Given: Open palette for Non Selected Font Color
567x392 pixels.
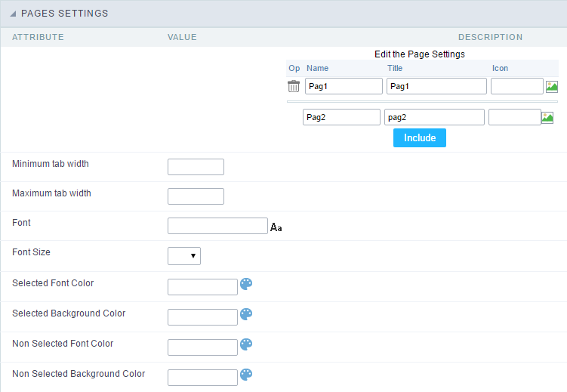Looking at the screenshot, I should (x=246, y=344).
